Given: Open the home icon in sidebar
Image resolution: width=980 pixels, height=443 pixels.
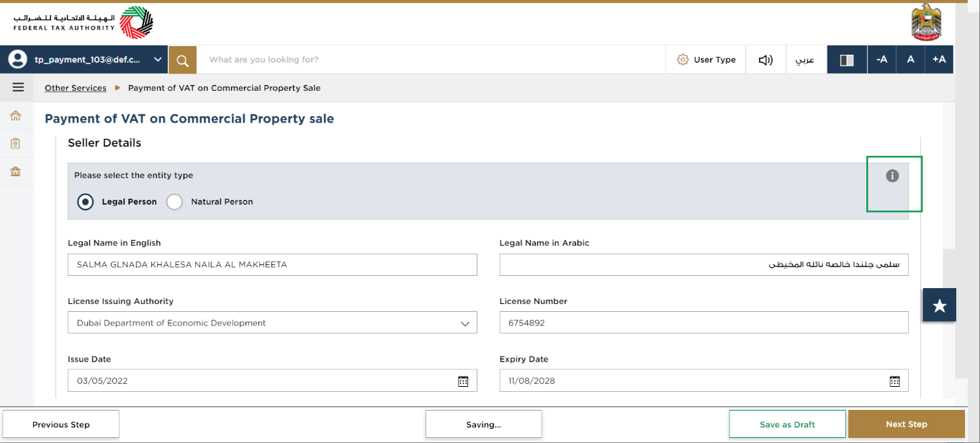Looking at the screenshot, I should click(16, 115).
